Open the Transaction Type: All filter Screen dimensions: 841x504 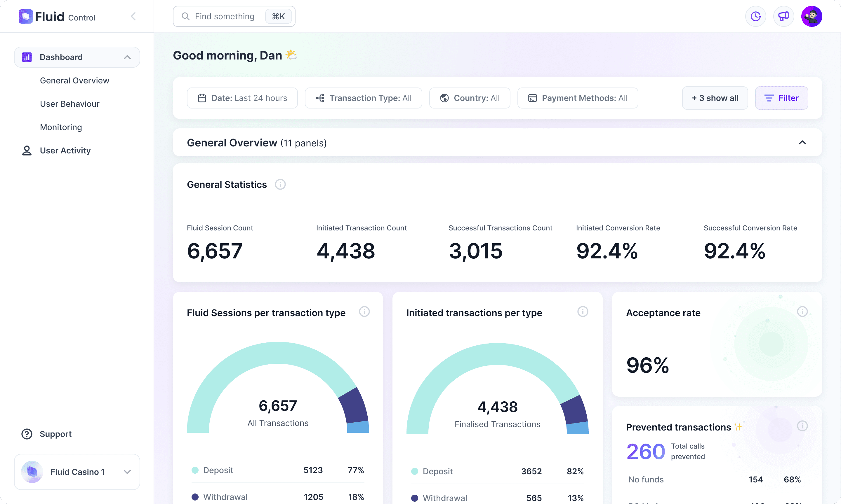coord(363,98)
